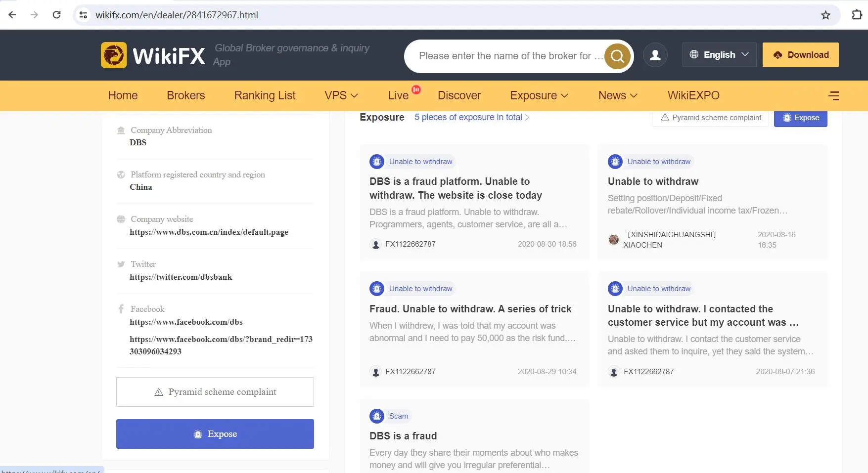Open the Live section
Viewport: 868px width, 473px height.
click(x=398, y=95)
